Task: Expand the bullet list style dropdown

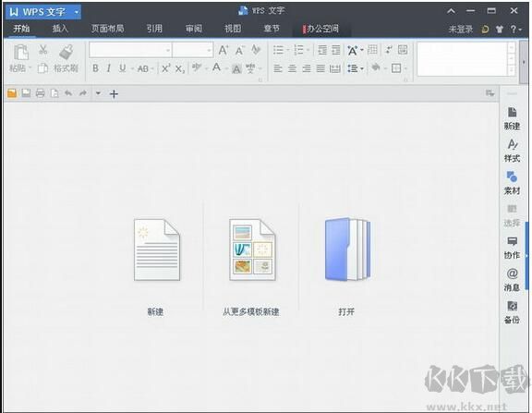Action: pyautogui.click(x=288, y=50)
